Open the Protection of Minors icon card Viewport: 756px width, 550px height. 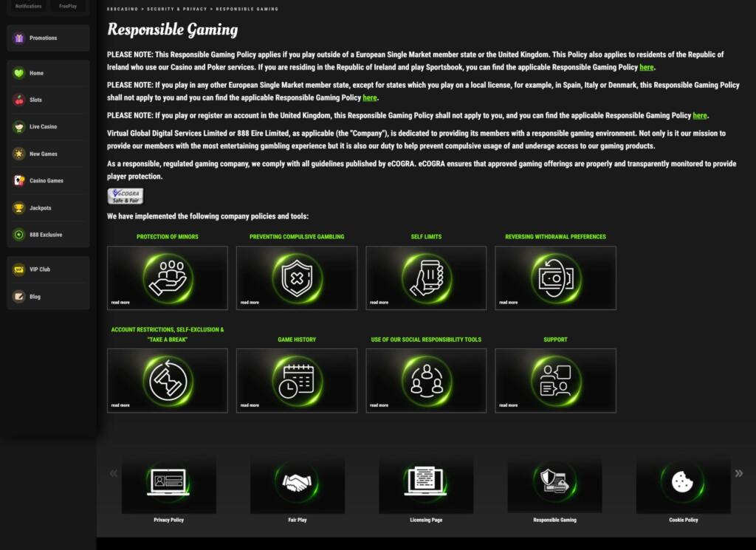coord(168,278)
